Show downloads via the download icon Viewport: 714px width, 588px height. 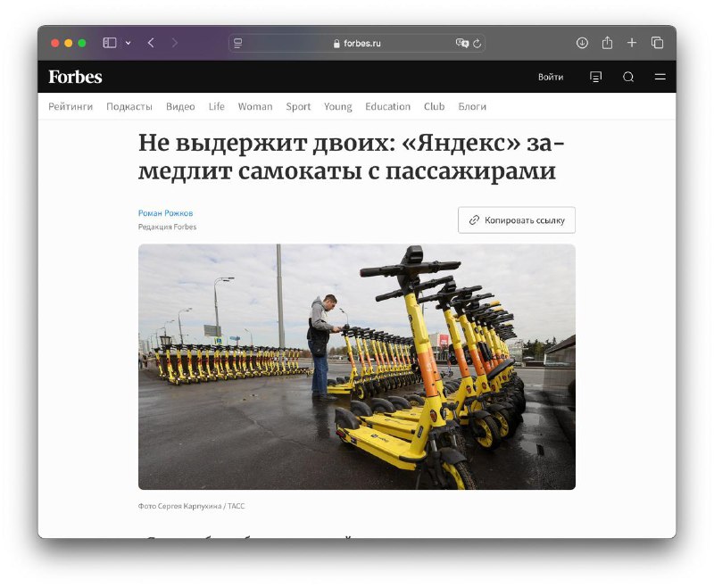point(582,43)
